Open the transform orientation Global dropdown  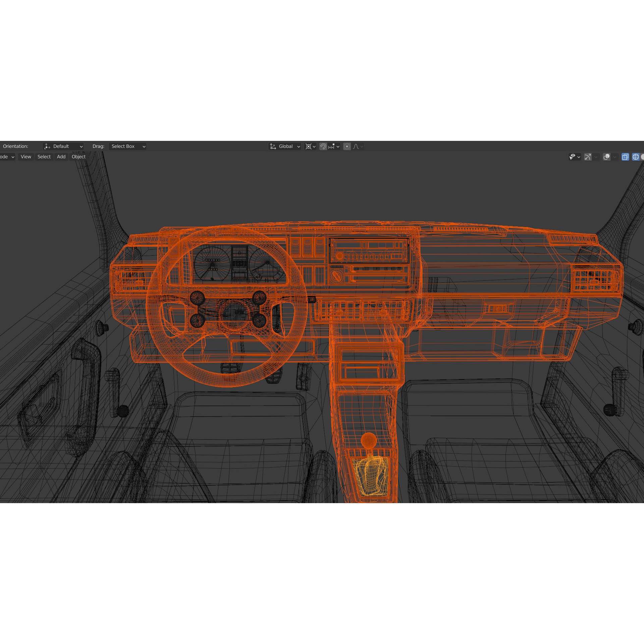[284, 146]
